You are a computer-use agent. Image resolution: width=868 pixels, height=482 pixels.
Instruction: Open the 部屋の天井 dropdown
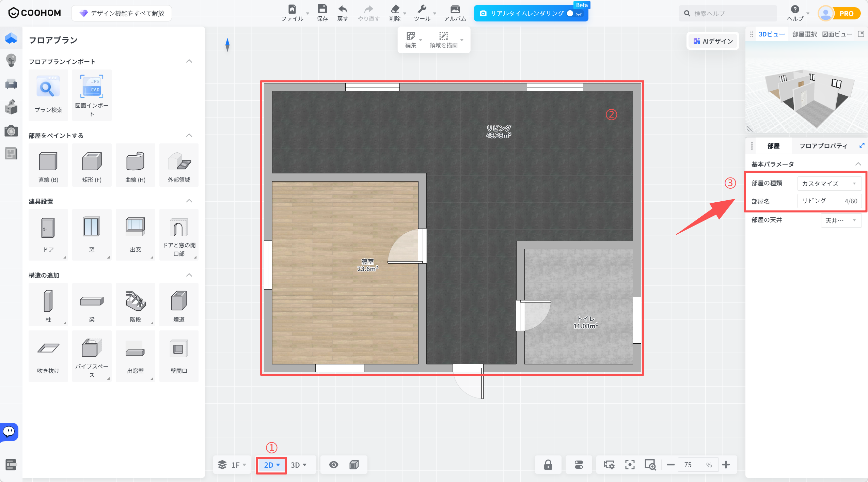pos(841,220)
